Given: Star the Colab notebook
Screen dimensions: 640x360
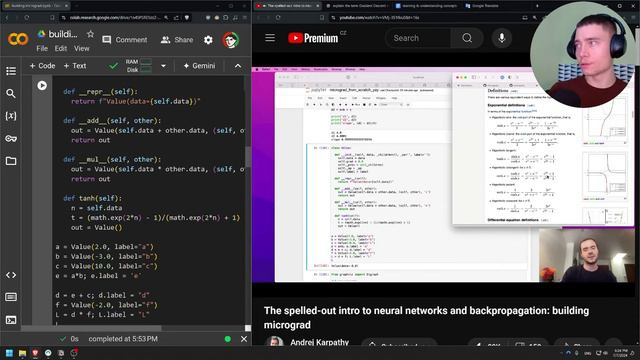Looking at the screenshot, I should pos(91,34).
